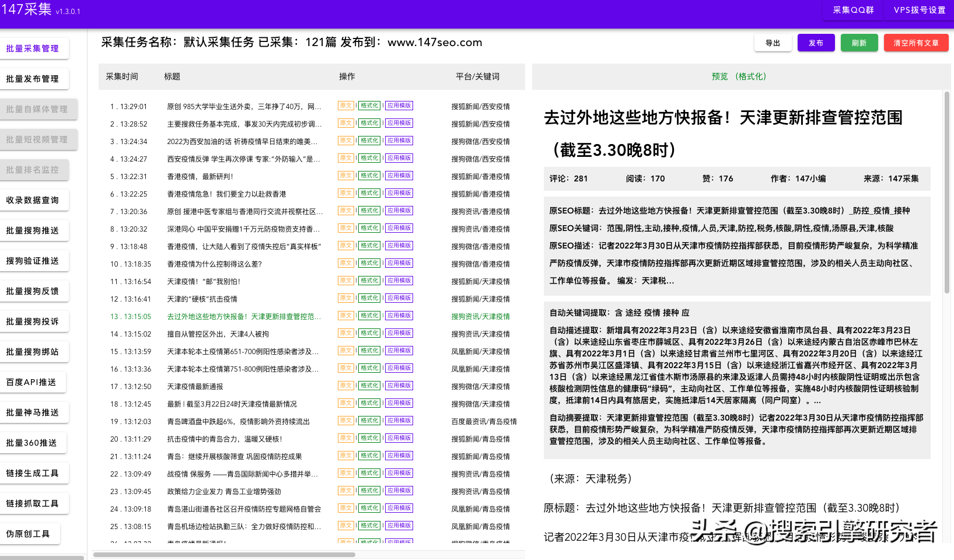Select article "擅自从管控区外出，天津4人被拘"

pos(218,334)
